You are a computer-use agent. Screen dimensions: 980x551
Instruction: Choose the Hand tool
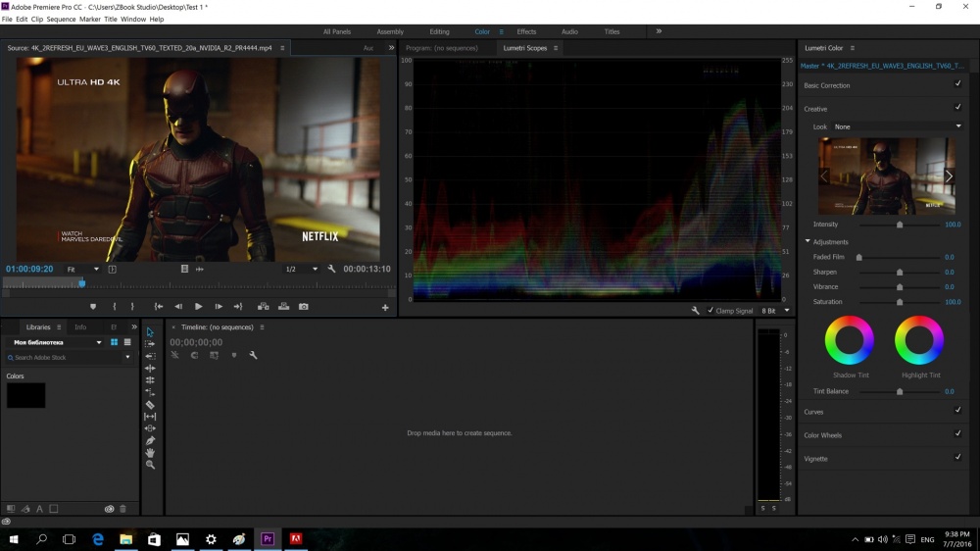(x=150, y=453)
